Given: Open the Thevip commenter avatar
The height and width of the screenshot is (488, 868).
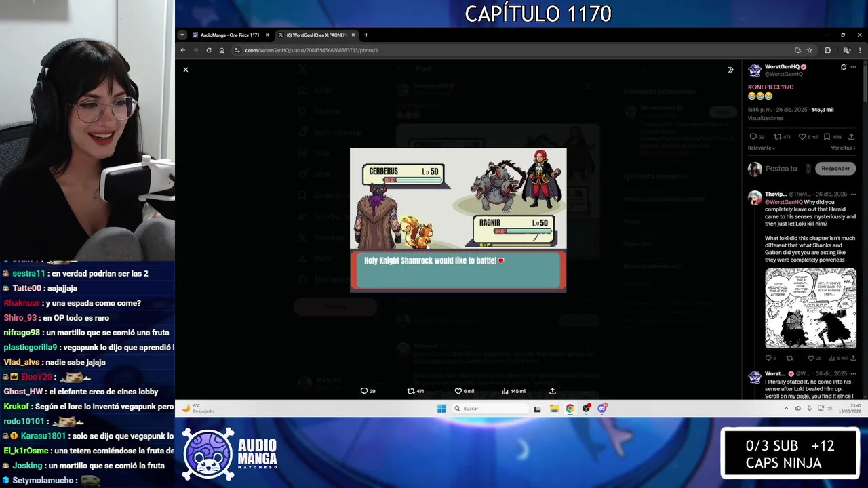Looking at the screenshot, I should click(x=755, y=197).
